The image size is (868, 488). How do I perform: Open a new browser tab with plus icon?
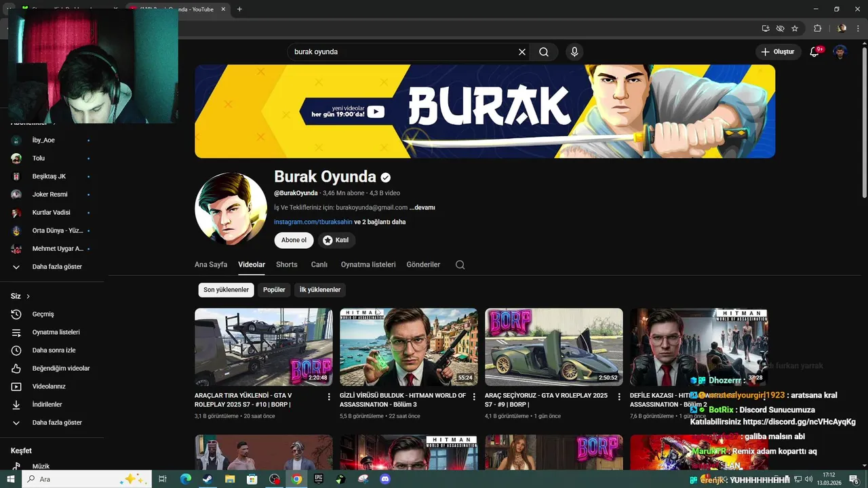point(239,9)
